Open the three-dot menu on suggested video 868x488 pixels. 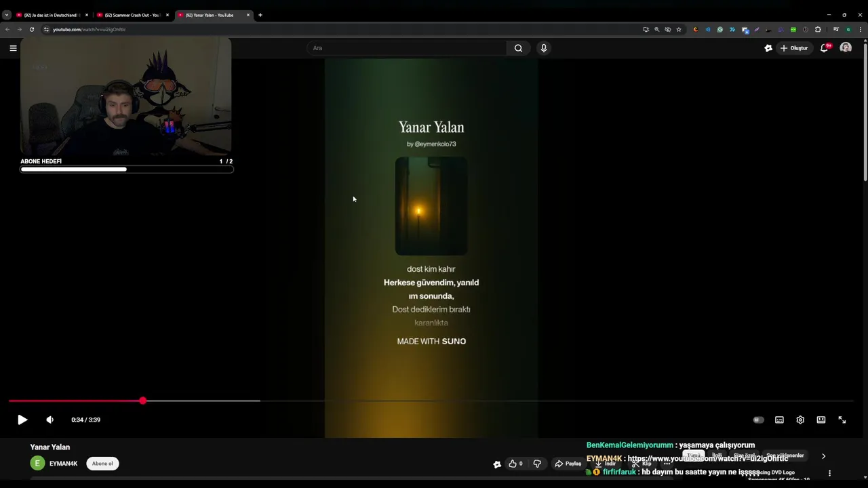pos(829,473)
